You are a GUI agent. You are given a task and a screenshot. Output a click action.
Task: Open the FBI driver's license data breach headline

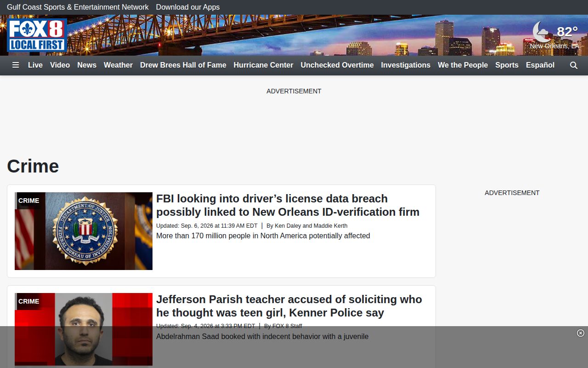[x=288, y=205]
